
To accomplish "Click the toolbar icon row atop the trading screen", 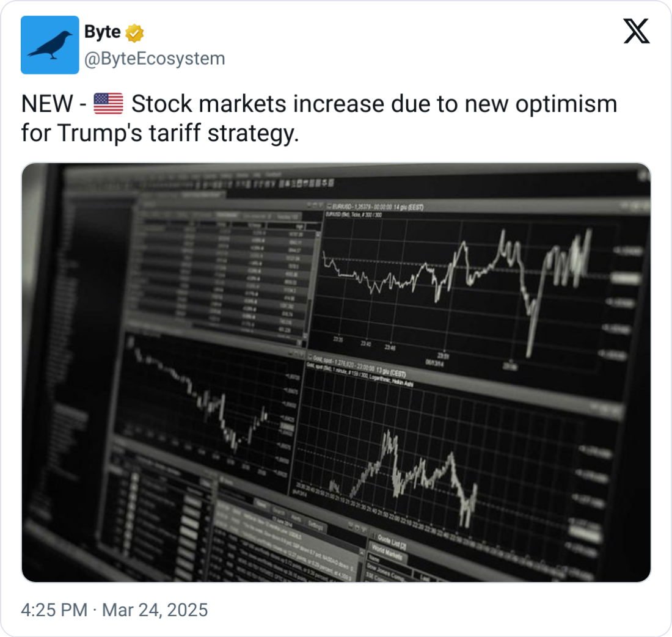I will (265, 183).
